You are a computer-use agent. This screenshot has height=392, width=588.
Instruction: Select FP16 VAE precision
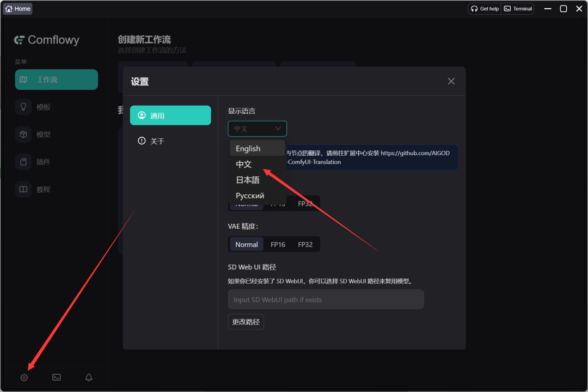click(277, 244)
